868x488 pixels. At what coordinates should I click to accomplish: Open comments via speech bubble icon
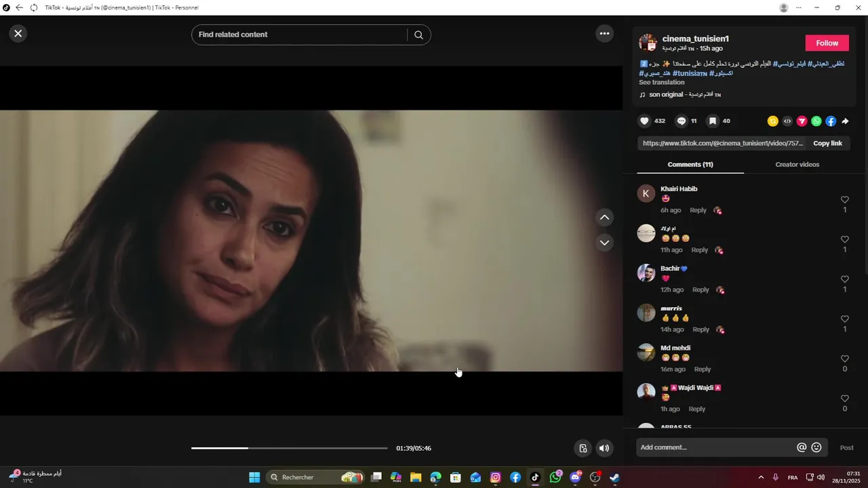[682, 121]
